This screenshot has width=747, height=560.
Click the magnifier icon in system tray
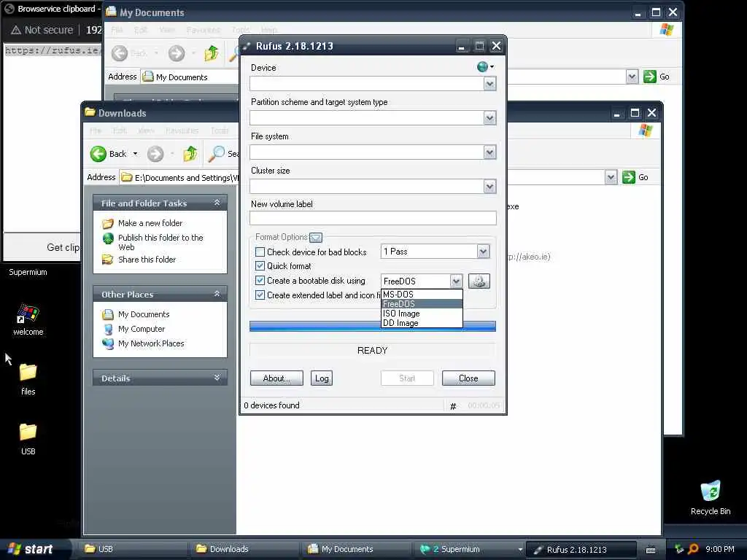[693, 549]
